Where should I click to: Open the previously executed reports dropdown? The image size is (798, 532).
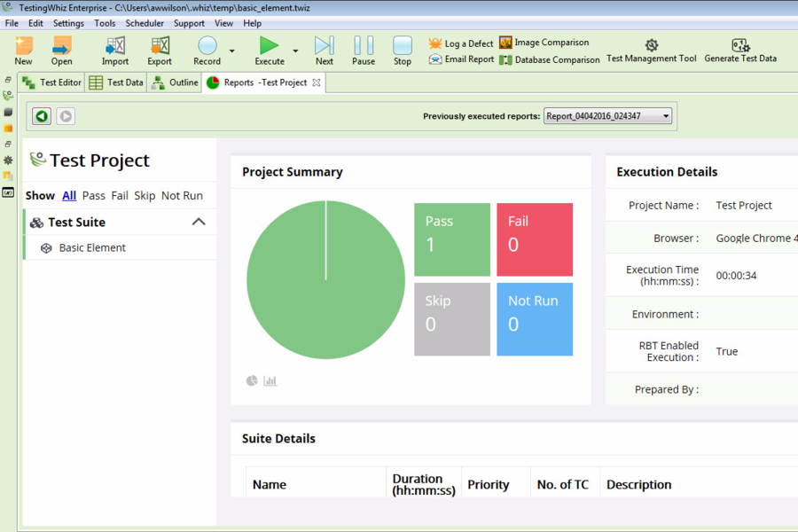point(607,116)
